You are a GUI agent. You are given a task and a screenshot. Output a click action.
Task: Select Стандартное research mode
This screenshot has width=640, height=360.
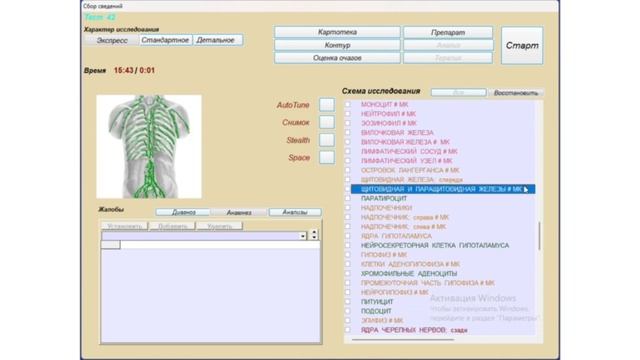(x=165, y=40)
